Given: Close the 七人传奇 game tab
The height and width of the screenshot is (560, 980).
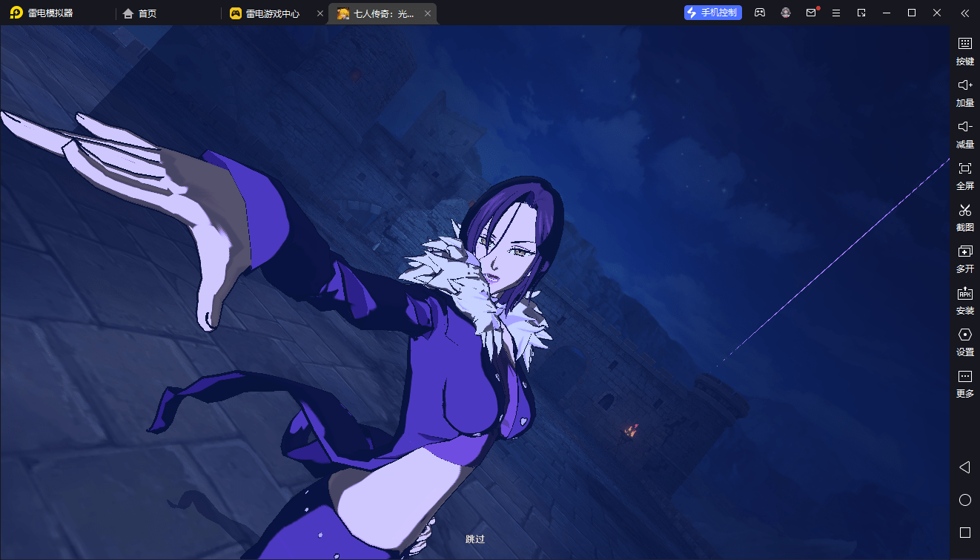Looking at the screenshot, I should pos(428,13).
